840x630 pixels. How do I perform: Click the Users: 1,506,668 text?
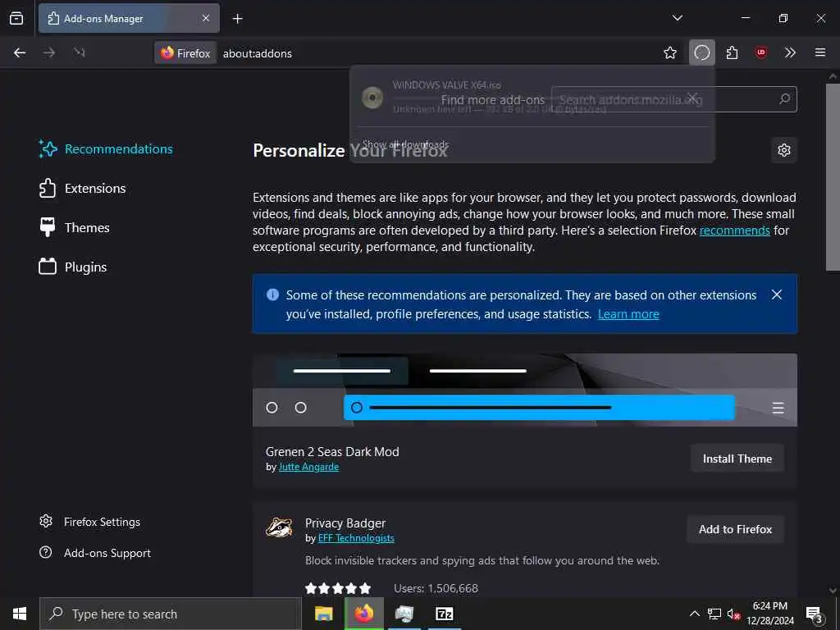pos(436,588)
